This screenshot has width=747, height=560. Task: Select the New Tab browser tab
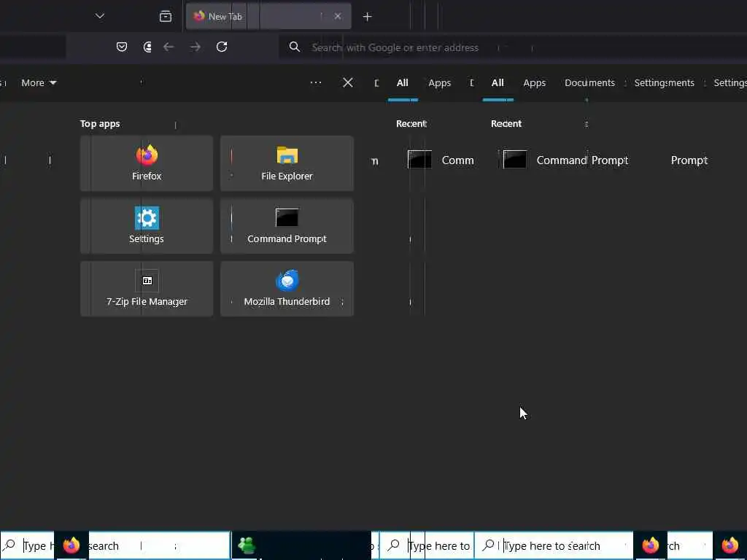[268, 16]
